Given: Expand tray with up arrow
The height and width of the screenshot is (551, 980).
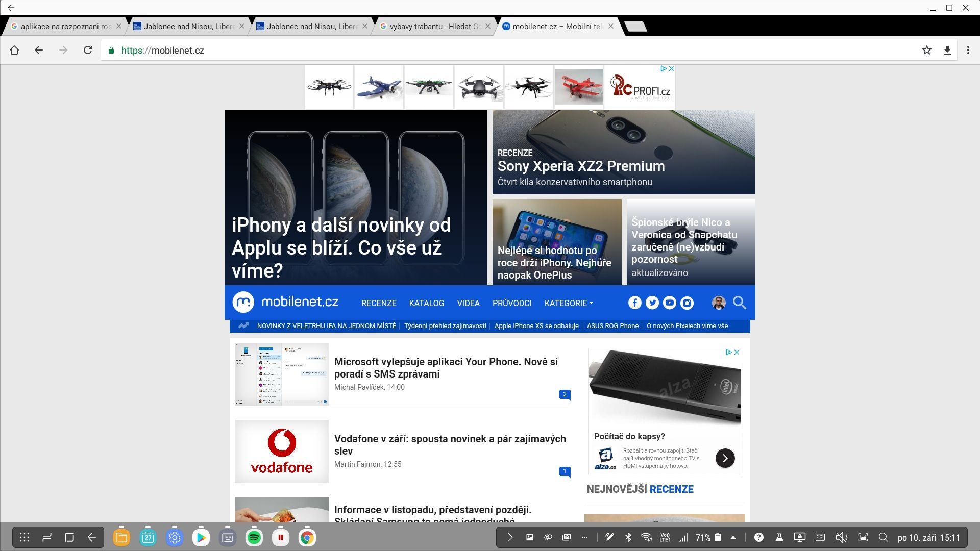Looking at the screenshot, I should [733, 537].
